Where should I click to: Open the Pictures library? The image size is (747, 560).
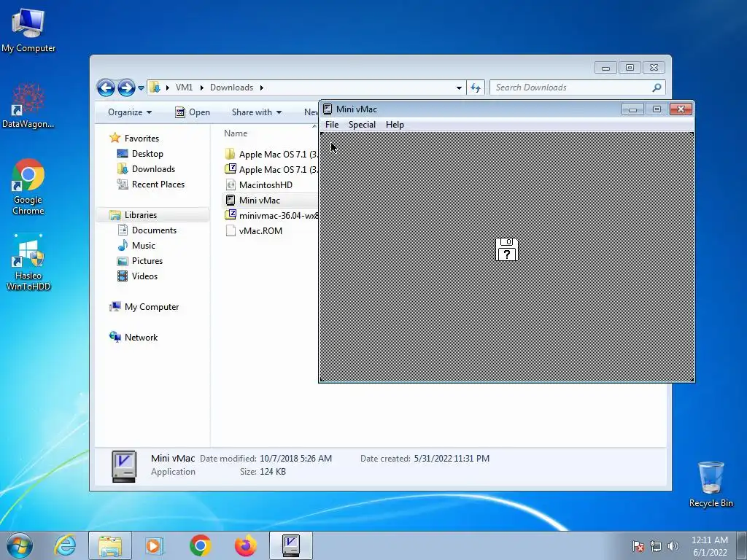coord(147,261)
